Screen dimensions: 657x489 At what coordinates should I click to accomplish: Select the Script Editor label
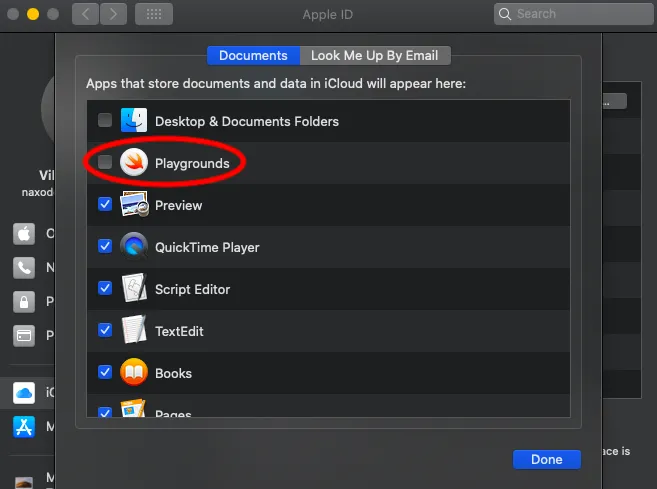[192, 289]
